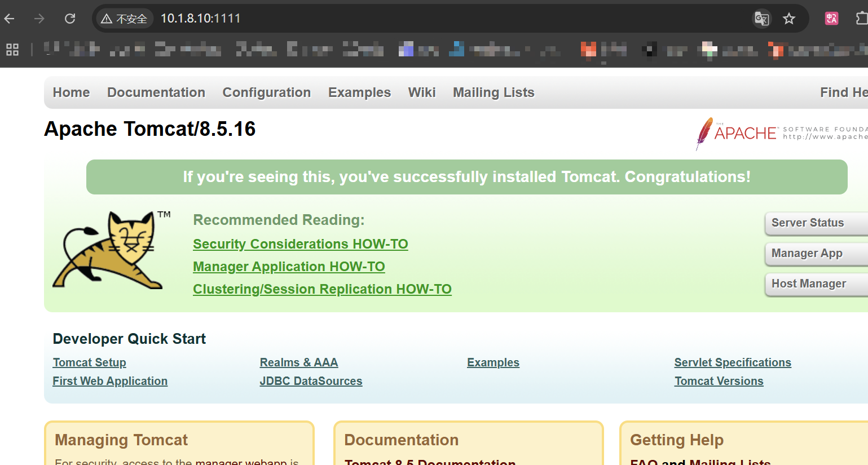The image size is (868, 465).
Task: Click the Host Manager button
Action: 816,284
